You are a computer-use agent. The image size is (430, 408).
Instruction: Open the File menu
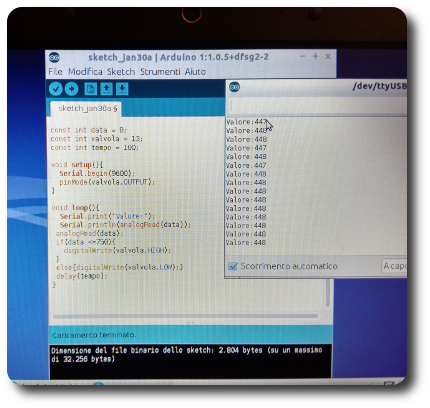(x=55, y=72)
